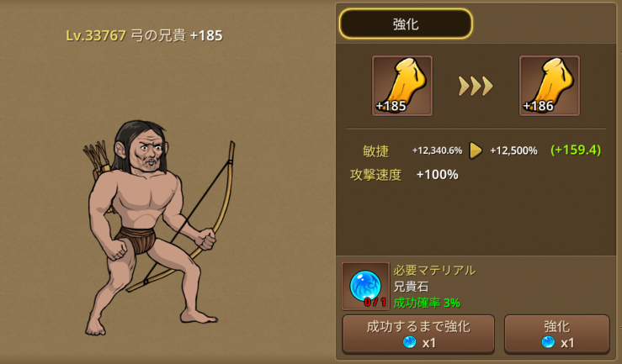Click the triple chevron arrows between items
The image size is (622, 364).
click(x=476, y=86)
